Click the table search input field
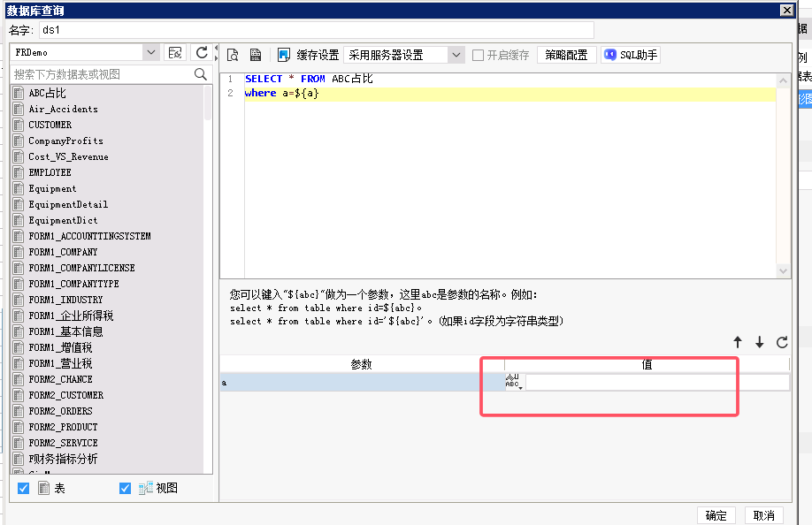 (103, 74)
